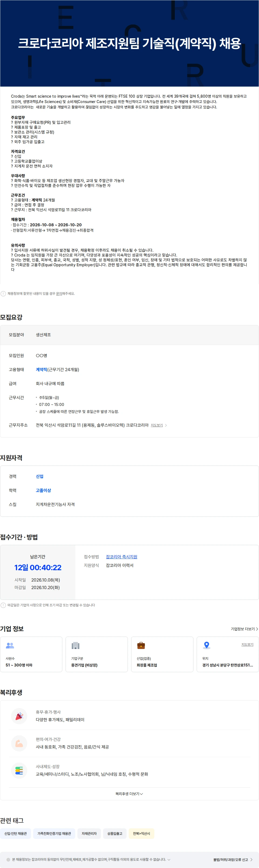Click the 잡코리아 이력서 text
The width and height of the screenshot is (259, 868).
click(x=119, y=565)
